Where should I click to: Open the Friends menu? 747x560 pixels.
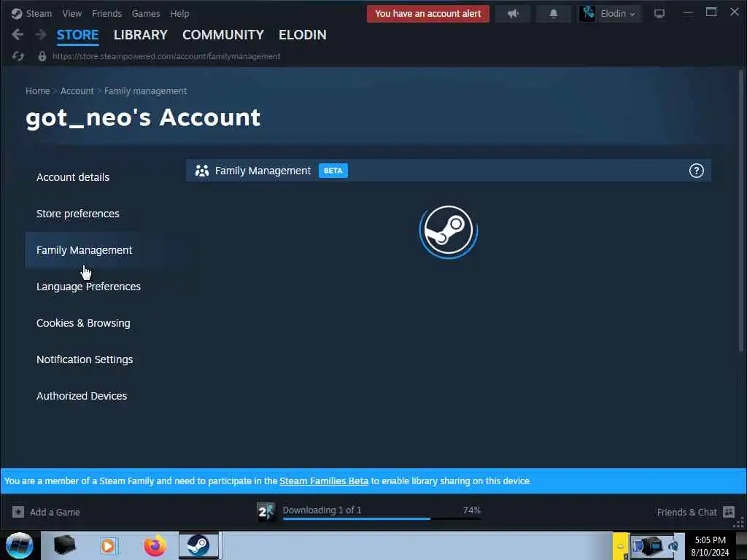[x=107, y=13]
